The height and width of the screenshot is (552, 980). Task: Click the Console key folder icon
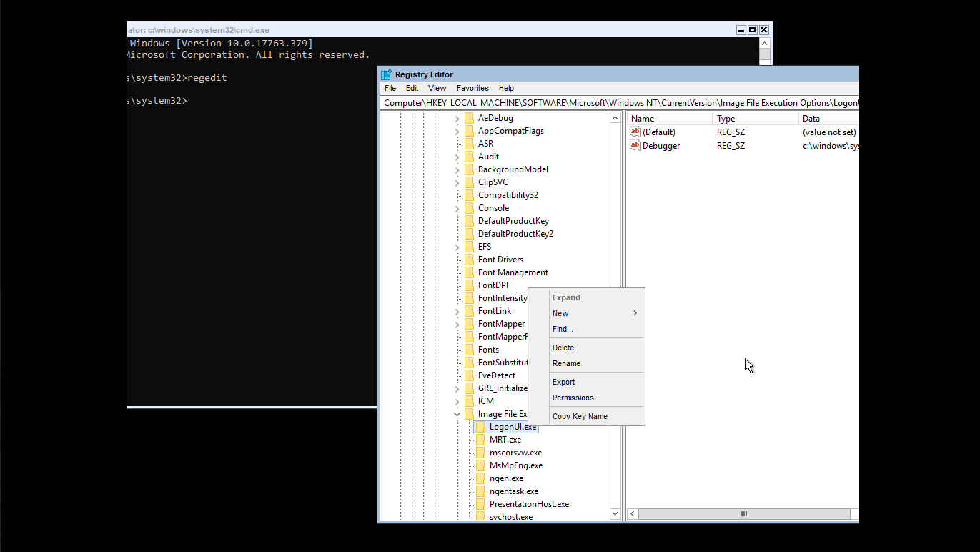469,208
